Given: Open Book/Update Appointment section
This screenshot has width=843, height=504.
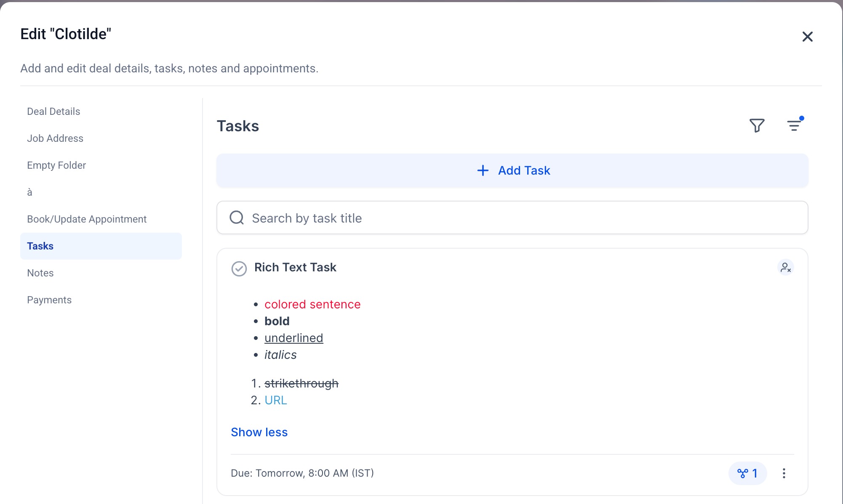Looking at the screenshot, I should point(87,219).
